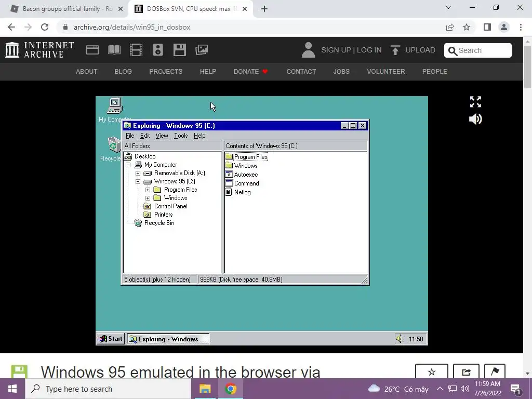Expand the Removable Disk (A:) node

(138, 174)
